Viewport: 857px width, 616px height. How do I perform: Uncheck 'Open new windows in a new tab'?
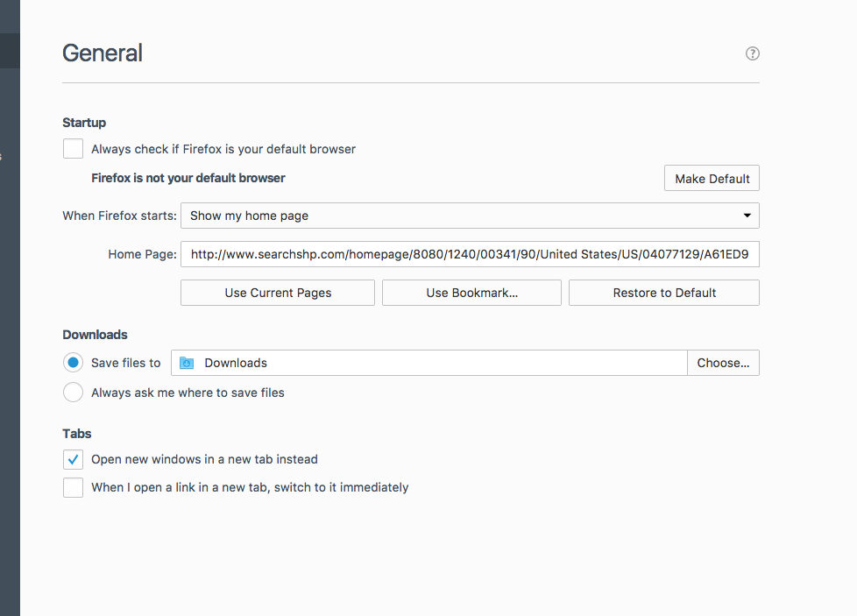pyautogui.click(x=73, y=459)
